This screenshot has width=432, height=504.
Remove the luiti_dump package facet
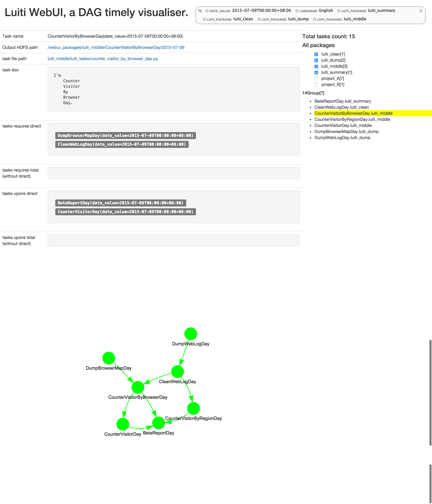coord(259,19)
